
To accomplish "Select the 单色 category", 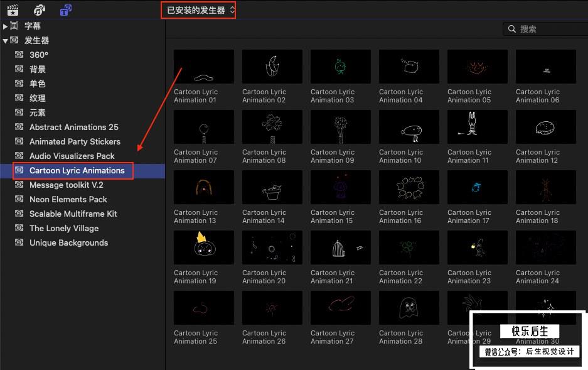I will (x=38, y=84).
